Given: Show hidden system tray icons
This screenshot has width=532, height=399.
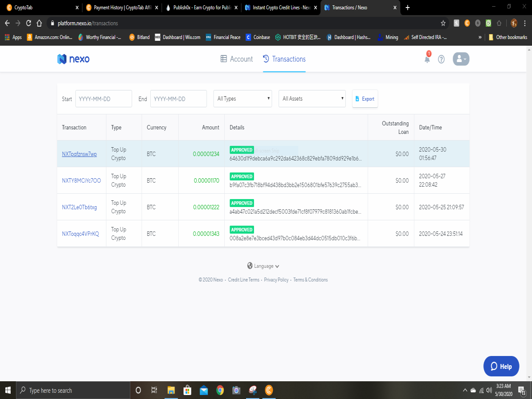Looking at the screenshot, I should (x=465, y=390).
